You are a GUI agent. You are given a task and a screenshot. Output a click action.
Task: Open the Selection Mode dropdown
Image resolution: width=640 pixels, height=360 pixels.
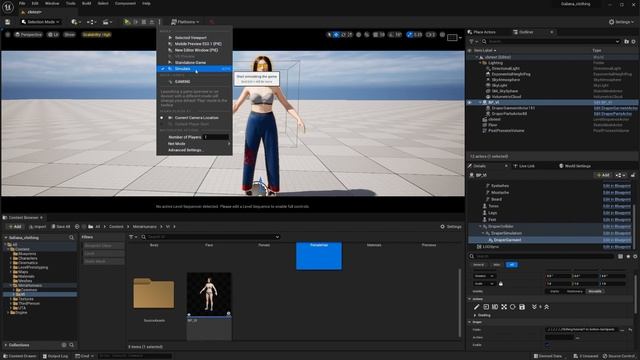[40, 22]
